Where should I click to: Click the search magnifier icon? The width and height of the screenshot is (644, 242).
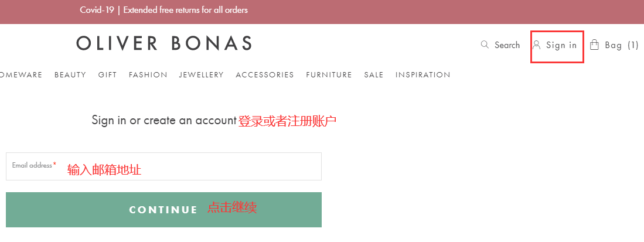pyautogui.click(x=485, y=45)
